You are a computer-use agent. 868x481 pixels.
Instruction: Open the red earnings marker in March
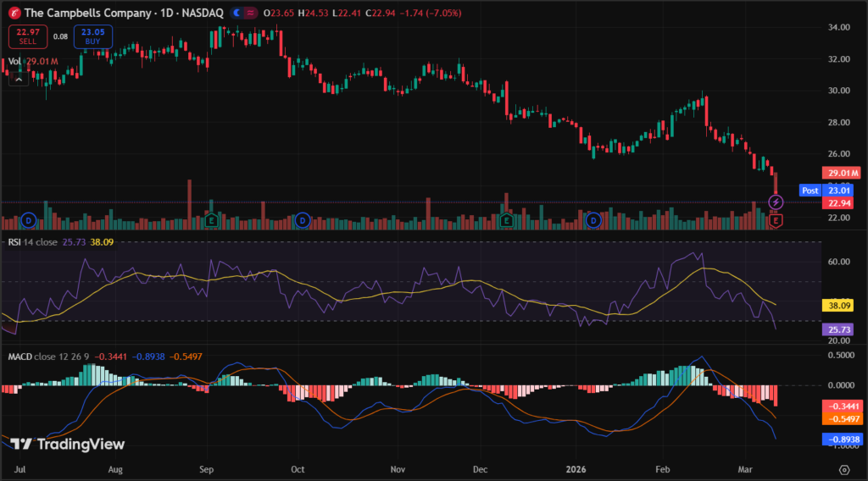[776, 221]
